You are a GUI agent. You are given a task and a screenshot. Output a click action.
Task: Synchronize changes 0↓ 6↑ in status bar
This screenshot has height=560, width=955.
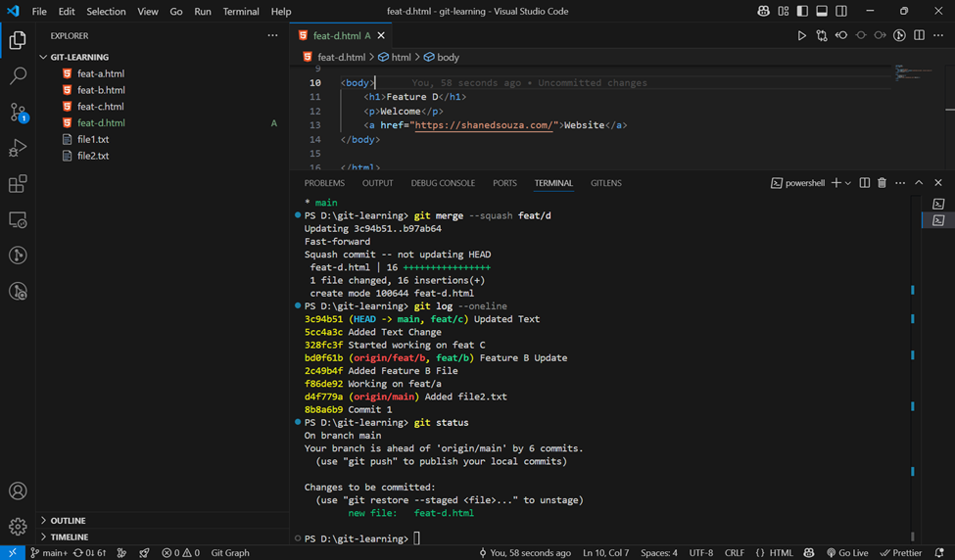(x=89, y=553)
